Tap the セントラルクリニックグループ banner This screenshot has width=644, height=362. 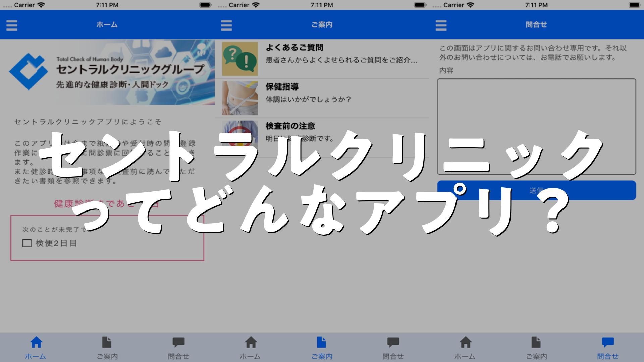tap(107, 72)
